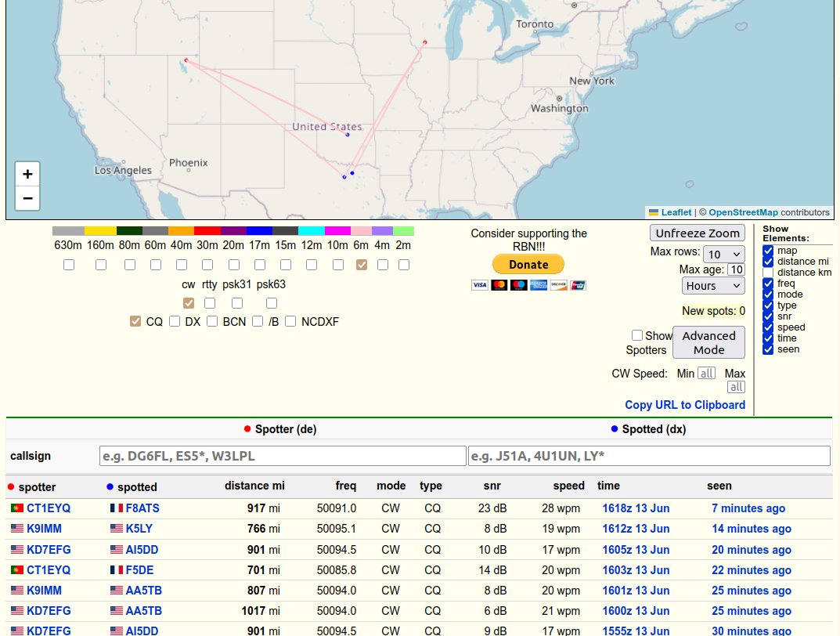Click the US flag next to K5LY
Image resolution: width=840 pixels, height=636 pixels.
pyautogui.click(x=116, y=529)
